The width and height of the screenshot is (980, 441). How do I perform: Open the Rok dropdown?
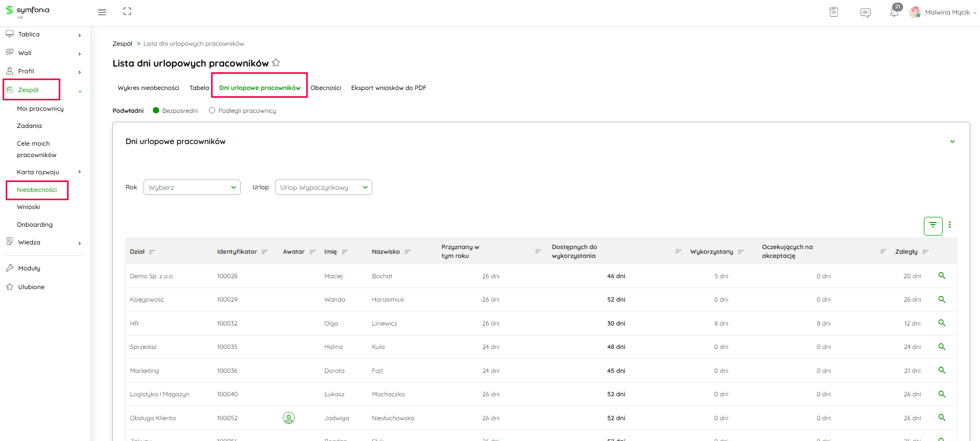pos(192,187)
